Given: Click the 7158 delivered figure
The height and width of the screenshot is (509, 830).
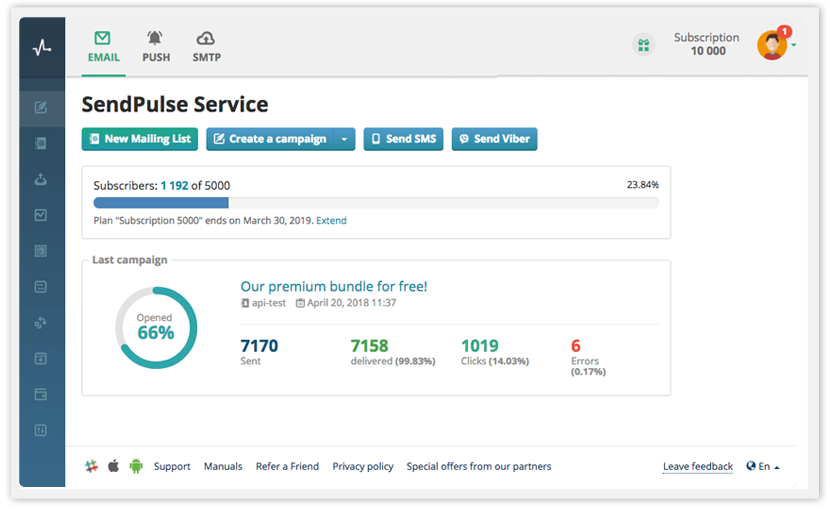Looking at the screenshot, I should [369, 346].
